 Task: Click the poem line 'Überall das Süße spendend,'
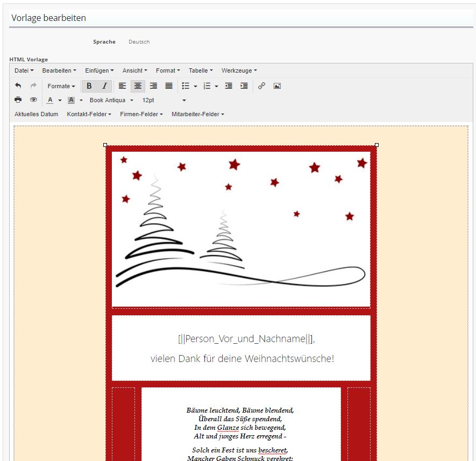click(x=240, y=419)
